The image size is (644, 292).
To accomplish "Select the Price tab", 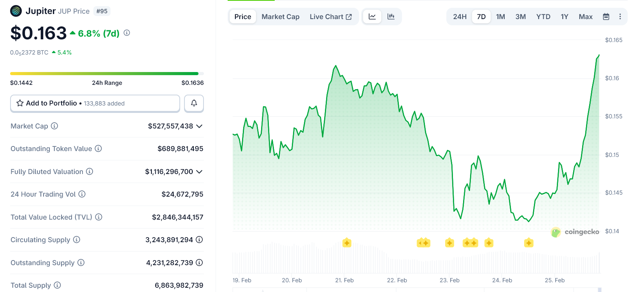I will pyautogui.click(x=242, y=17).
